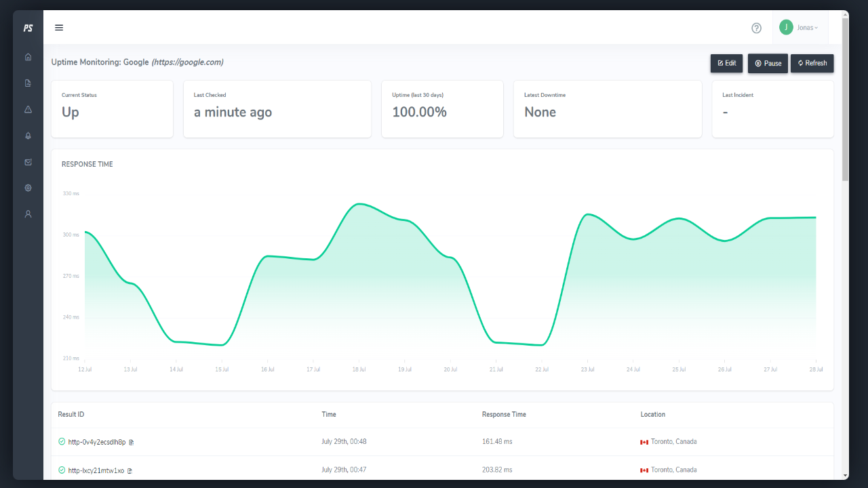Click the 18 Jul axis label
The height and width of the screenshot is (488, 868).
click(x=359, y=369)
